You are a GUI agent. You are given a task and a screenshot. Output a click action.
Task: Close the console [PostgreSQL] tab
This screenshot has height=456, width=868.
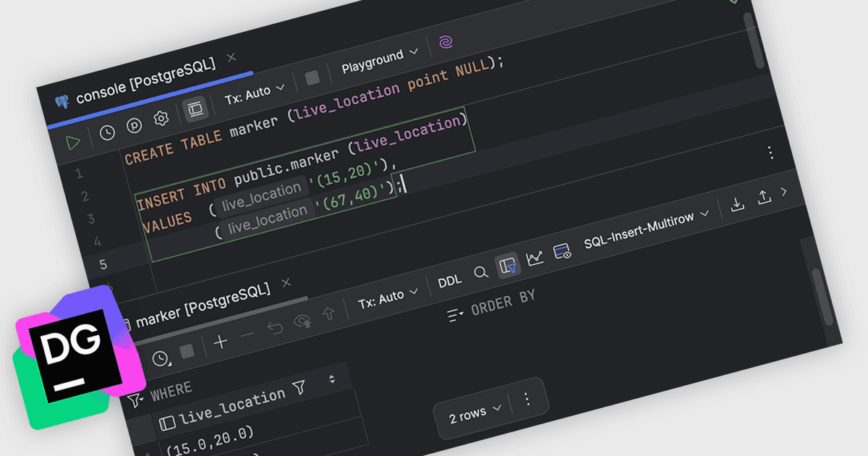[x=231, y=56]
